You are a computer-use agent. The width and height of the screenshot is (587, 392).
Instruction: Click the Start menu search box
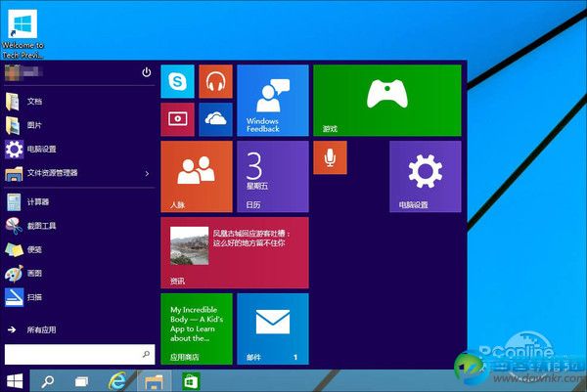pos(78,353)
